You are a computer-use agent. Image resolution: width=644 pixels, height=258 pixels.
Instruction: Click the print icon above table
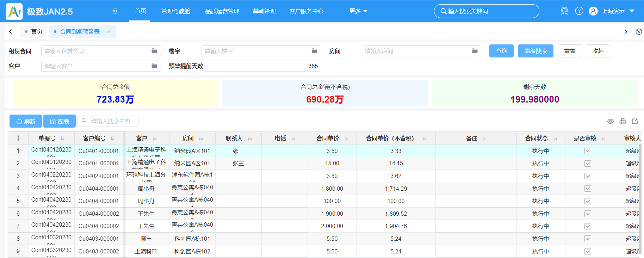click(x=623, y=121)
